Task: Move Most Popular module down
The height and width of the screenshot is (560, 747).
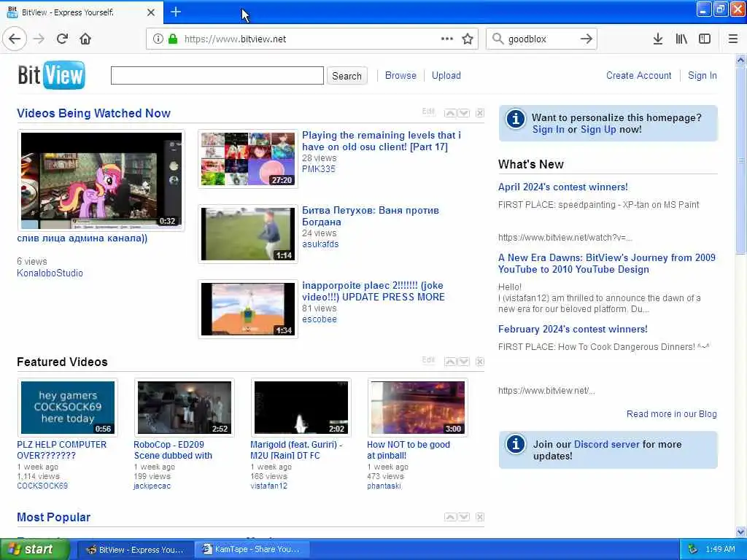Action: (463, 517)
